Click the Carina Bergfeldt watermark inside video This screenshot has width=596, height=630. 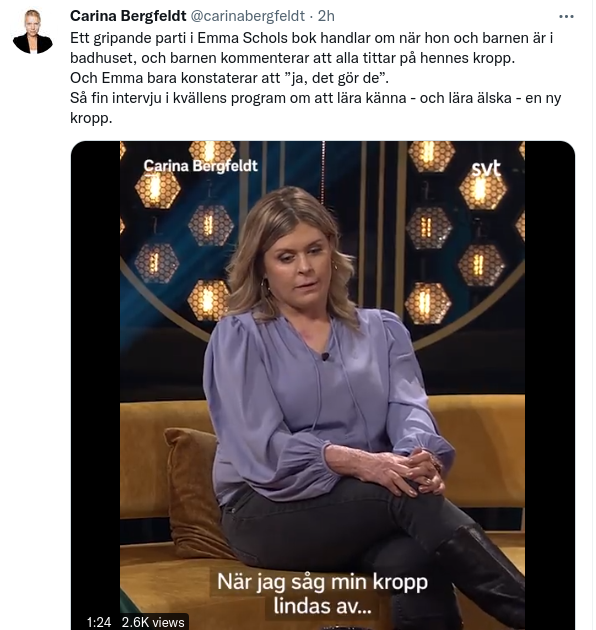(201, 166)
